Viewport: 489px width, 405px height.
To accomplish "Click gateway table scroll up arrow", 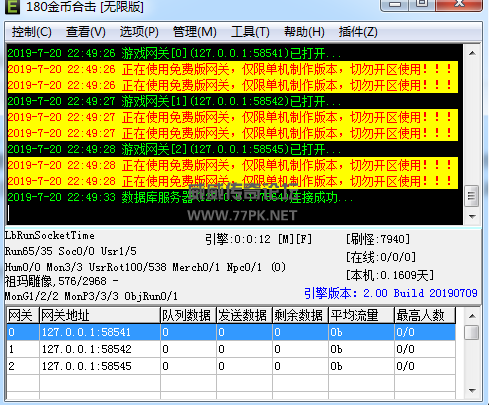I will point(472,316).
